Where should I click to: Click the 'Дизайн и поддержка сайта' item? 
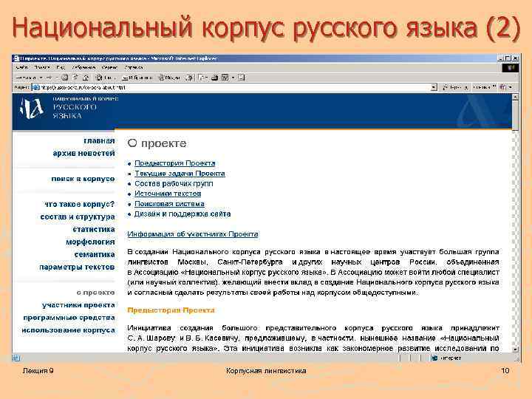(x=183, y=214)
